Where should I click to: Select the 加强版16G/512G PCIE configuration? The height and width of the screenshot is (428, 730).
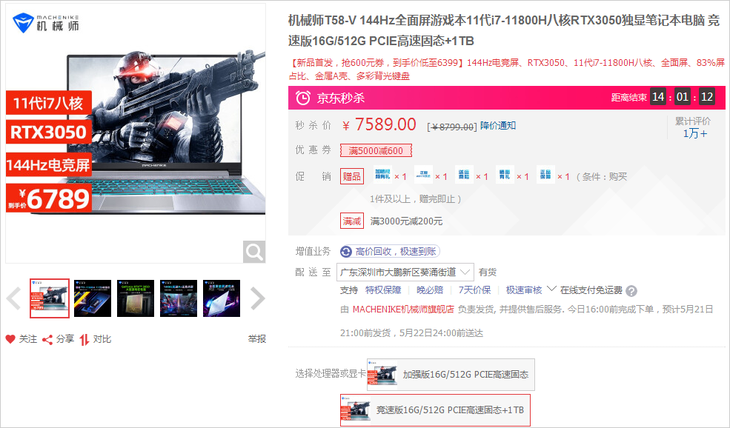[x=451, y=374]
